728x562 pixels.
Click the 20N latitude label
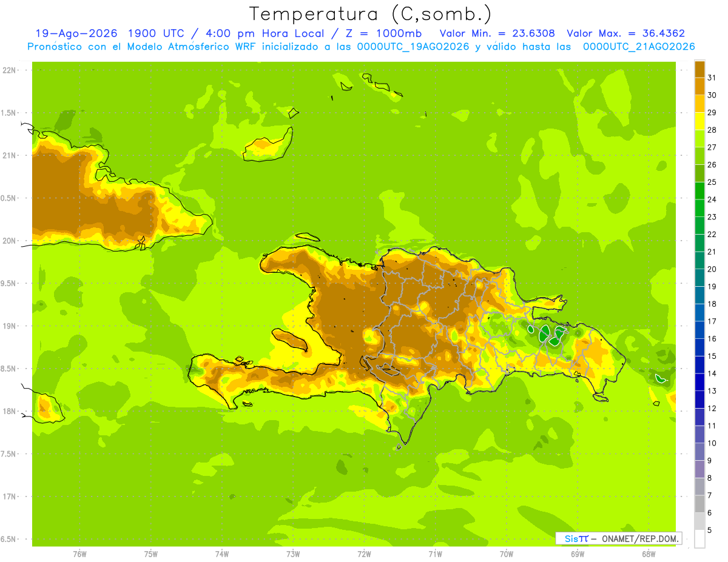[x=8, y=241]
